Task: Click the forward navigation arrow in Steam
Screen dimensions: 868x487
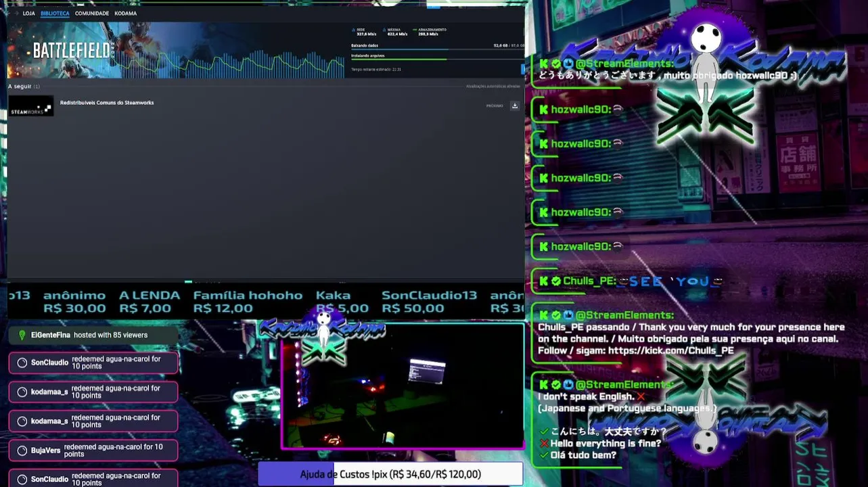Action: point(16,14)
